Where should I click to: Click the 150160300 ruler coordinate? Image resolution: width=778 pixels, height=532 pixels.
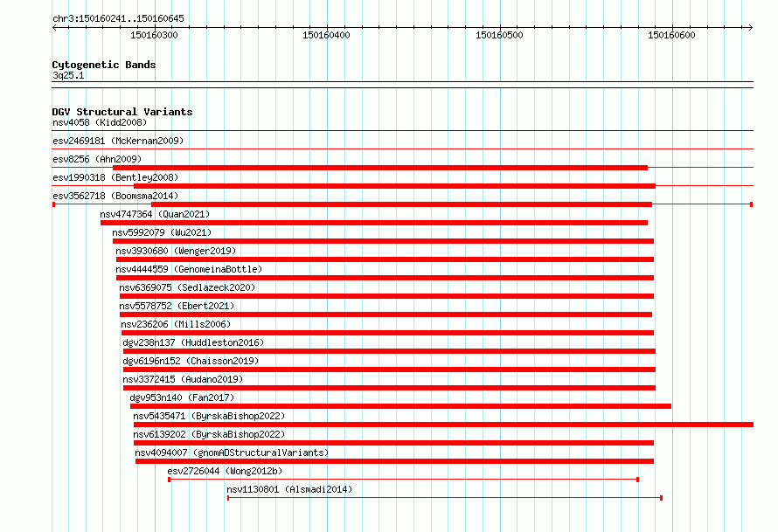(154, 35)
